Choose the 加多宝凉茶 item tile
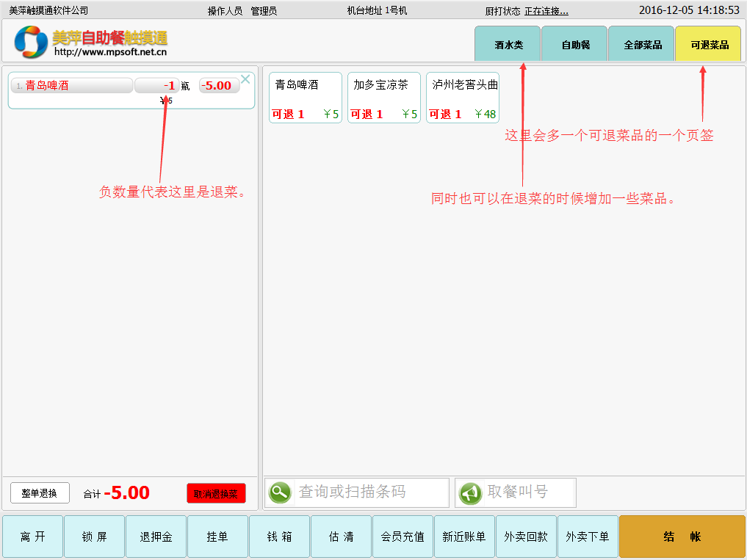Image resolution: width=747 pixels, height=560 pixels. (383, 98)
